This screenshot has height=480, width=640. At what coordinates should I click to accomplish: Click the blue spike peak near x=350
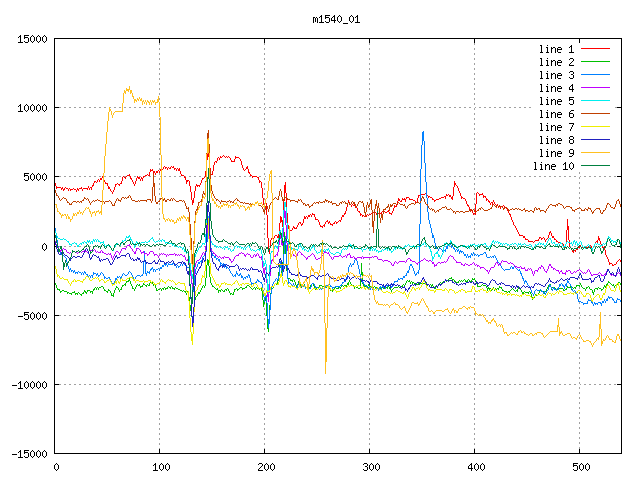click(x=423, y=132)
